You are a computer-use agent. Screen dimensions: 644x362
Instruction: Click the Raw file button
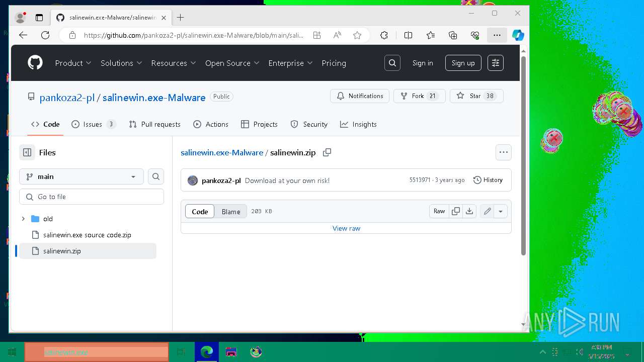tap(439, 211)
